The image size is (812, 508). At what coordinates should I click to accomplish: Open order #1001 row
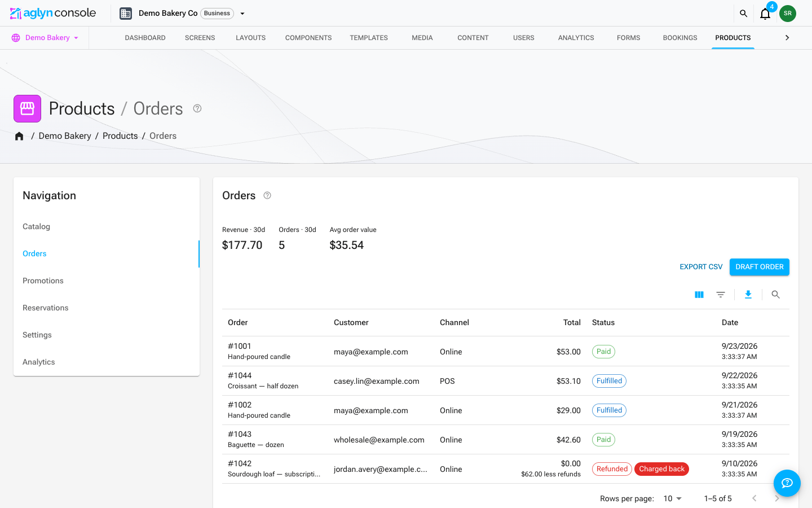pos(506,351)
